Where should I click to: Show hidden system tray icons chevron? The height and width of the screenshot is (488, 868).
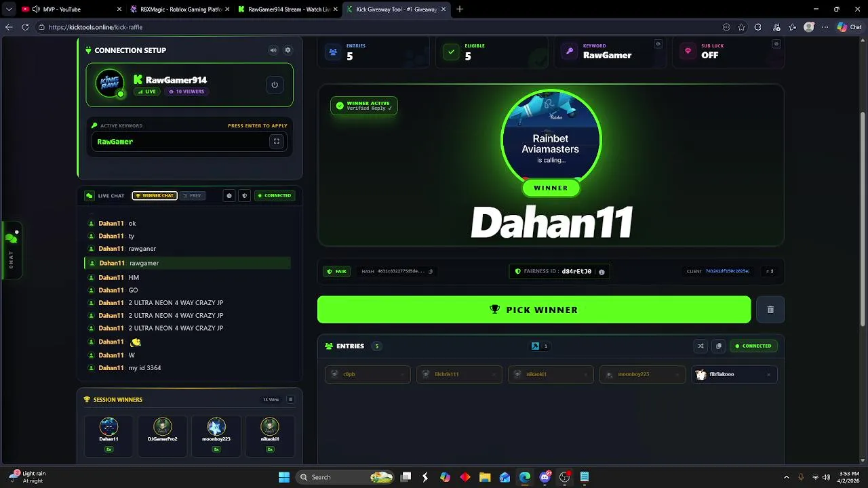coord(787,477)
